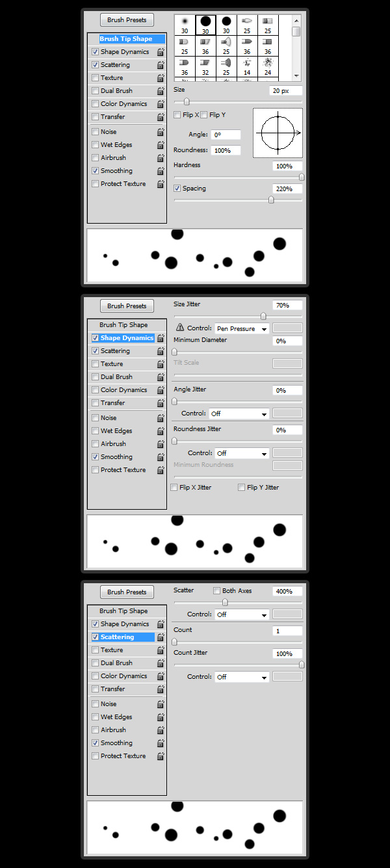Click Airbrush lock icon in Shape Dynamics panel

pos(160,444)
